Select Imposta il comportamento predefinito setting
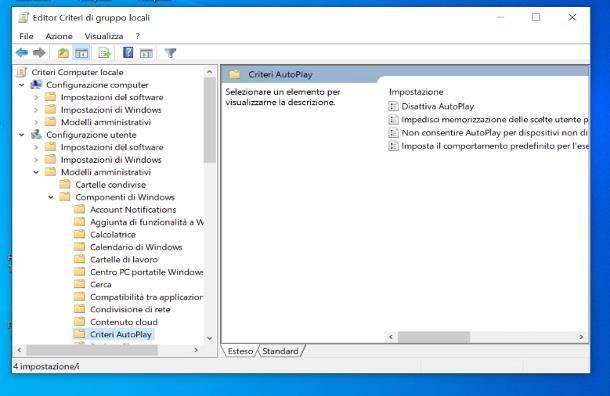 [495, 146]
